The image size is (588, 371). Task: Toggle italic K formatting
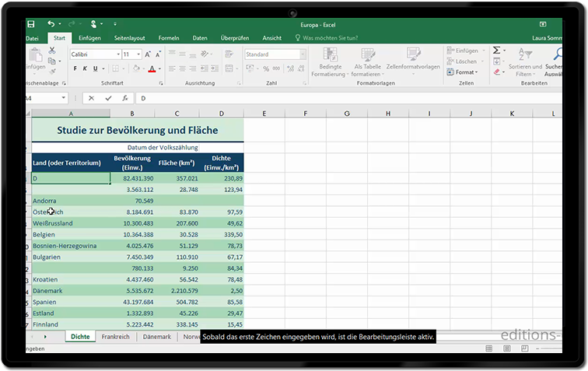pos(84,68)
